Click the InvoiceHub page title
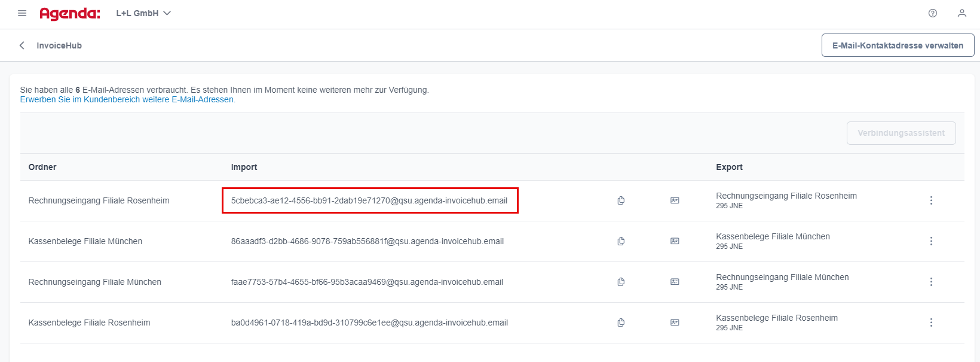 click(x=59, y=45)
